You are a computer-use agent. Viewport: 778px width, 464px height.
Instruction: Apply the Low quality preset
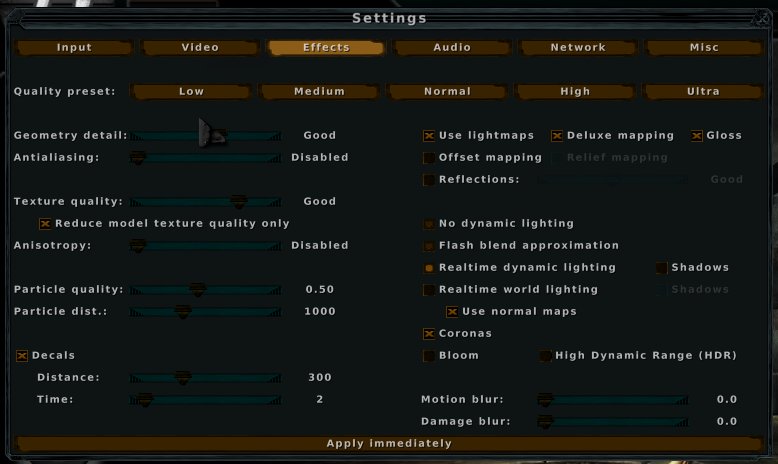(191, 91)
